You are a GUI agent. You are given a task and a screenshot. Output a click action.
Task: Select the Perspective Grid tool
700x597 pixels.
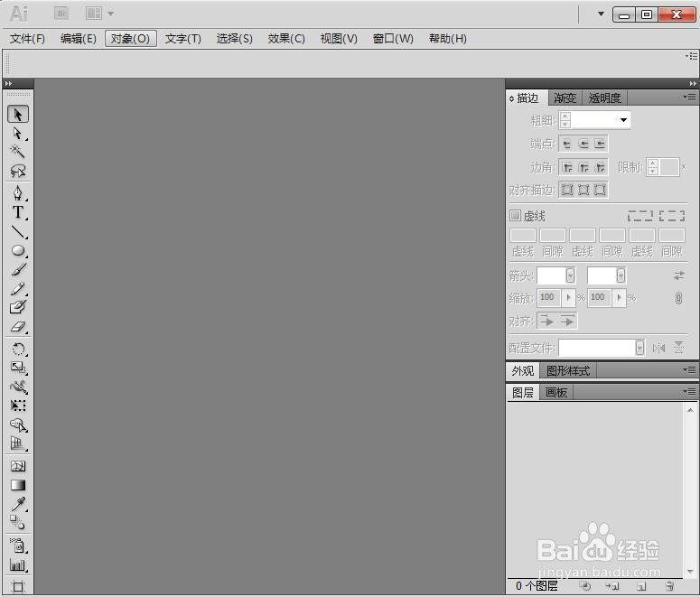point(18,443)
